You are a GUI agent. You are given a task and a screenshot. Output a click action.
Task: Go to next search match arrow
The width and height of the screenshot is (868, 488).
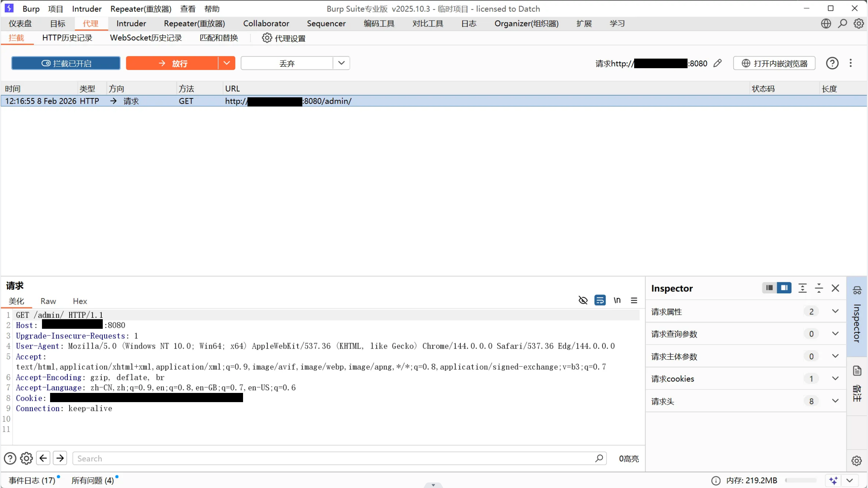click(60, 458)
